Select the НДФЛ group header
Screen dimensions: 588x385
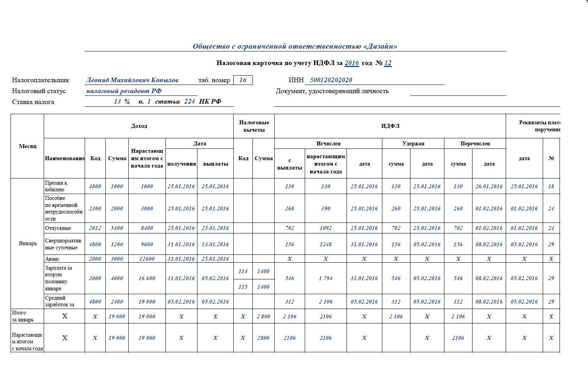point(390,126)
